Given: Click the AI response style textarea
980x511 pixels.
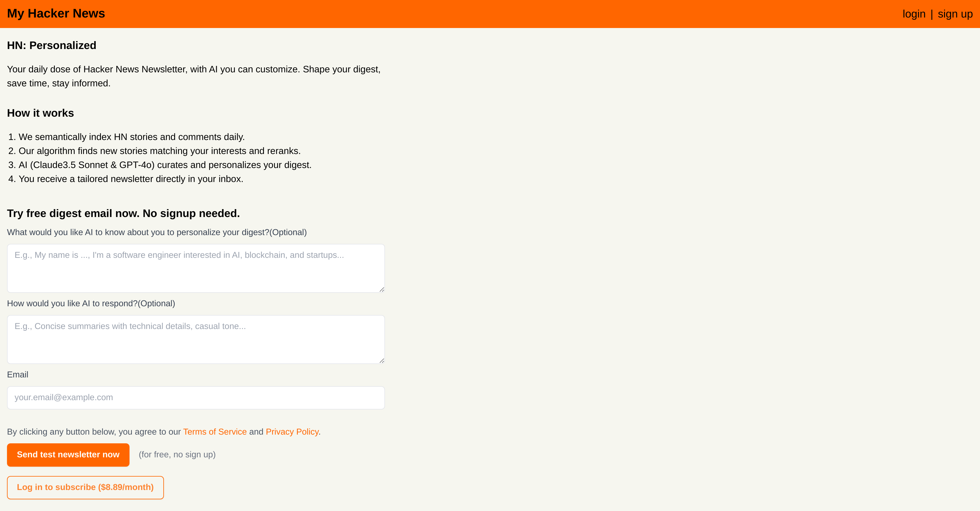Looking at the screenshot, I should 195,339.
